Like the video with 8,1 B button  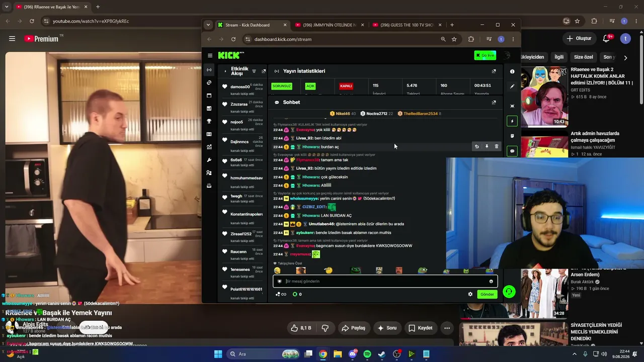[x=301, y=328]
